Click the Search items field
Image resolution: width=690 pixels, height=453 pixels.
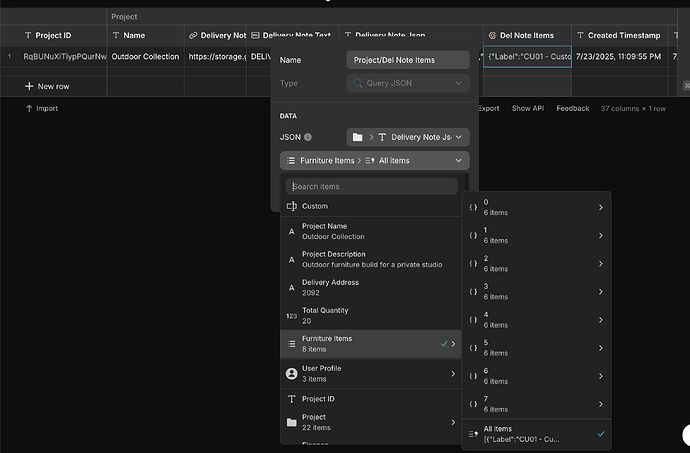pos(372,187)
